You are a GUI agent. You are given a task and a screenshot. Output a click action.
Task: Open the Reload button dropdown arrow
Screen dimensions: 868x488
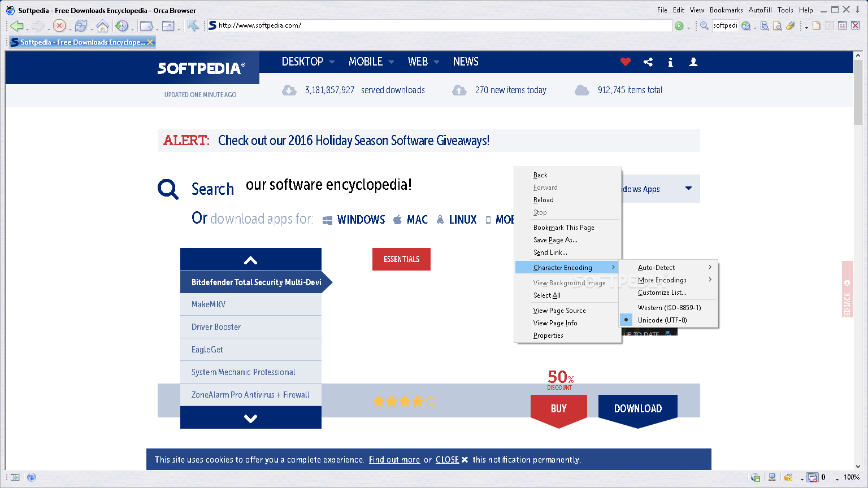[x=92, y=28]
